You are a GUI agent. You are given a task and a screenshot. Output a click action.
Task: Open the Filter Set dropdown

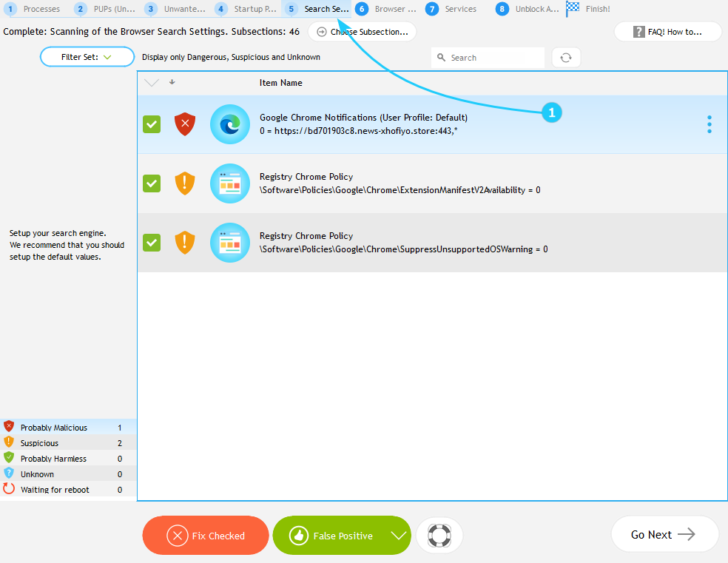(87, 57)
